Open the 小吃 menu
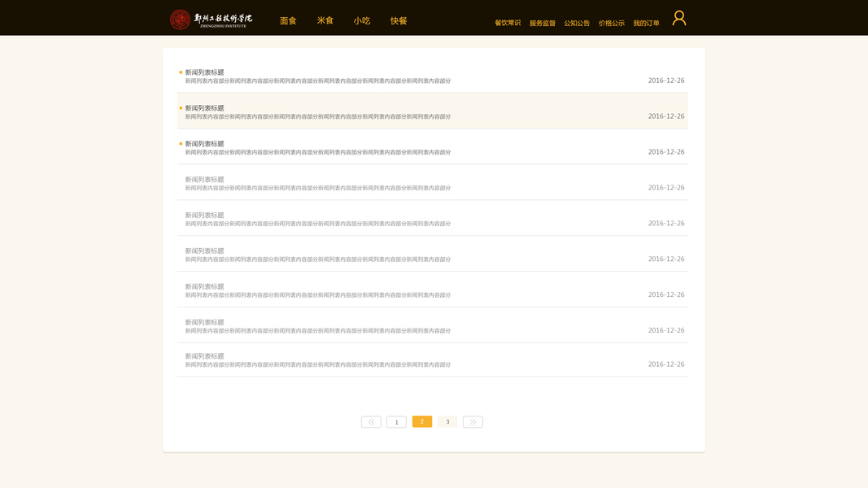The height and width of the screenshot is (488, 868). click(x=361, y=20)
